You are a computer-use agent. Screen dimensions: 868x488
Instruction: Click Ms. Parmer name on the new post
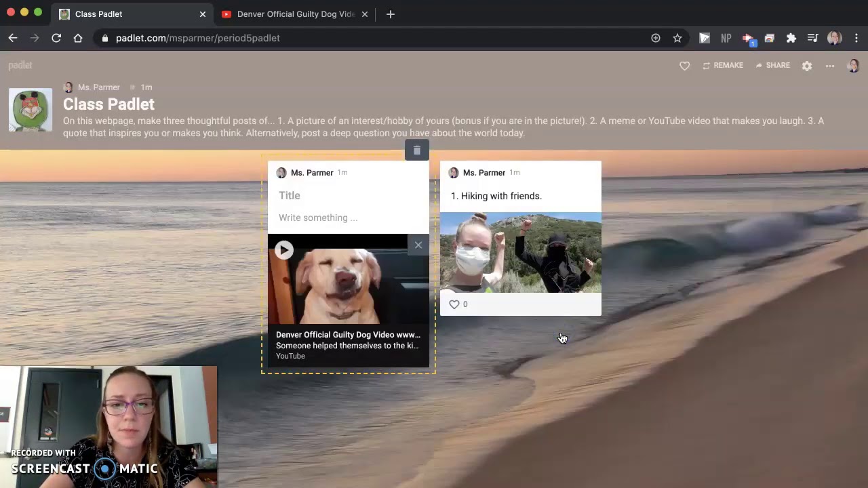point(312,173)
